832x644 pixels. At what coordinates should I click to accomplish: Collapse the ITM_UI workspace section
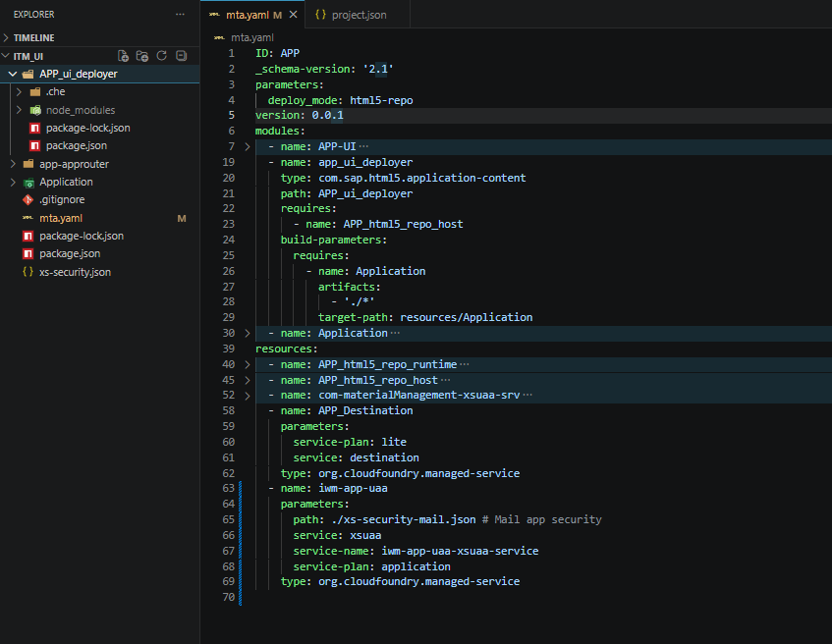point(6,56)
